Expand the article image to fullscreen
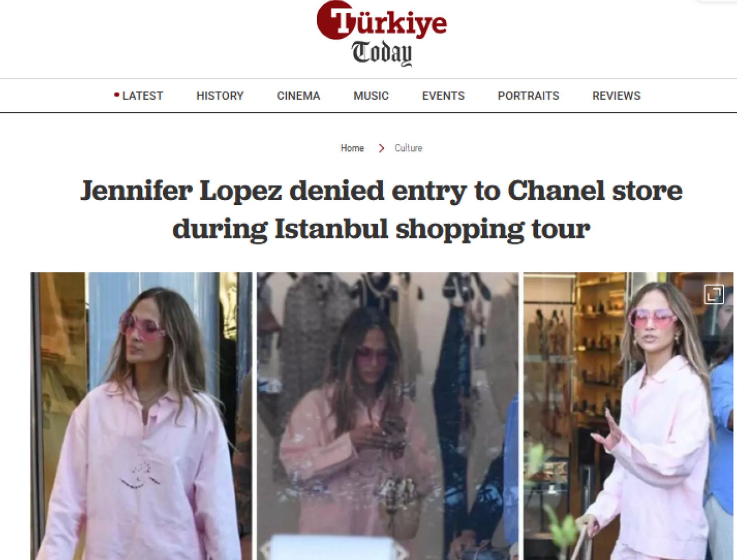This screenshot has width=737, height=560. tap(714, 295)
